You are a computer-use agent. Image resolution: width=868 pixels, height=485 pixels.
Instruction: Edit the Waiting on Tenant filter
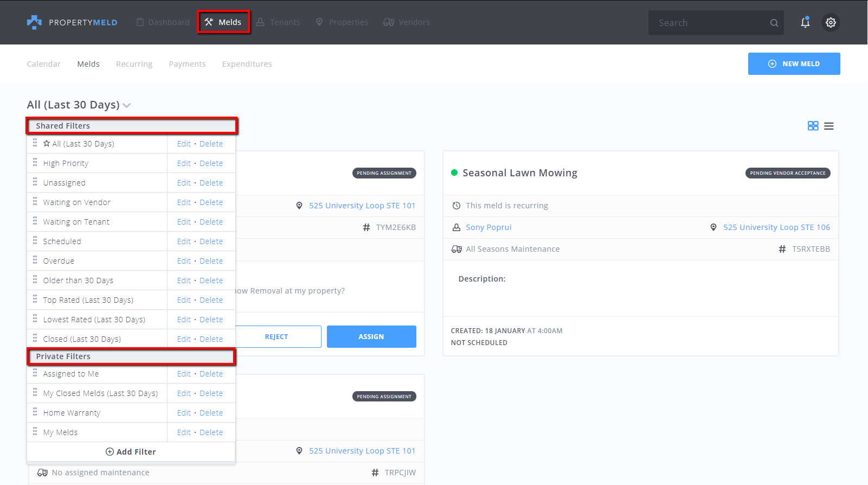(184, 222)
